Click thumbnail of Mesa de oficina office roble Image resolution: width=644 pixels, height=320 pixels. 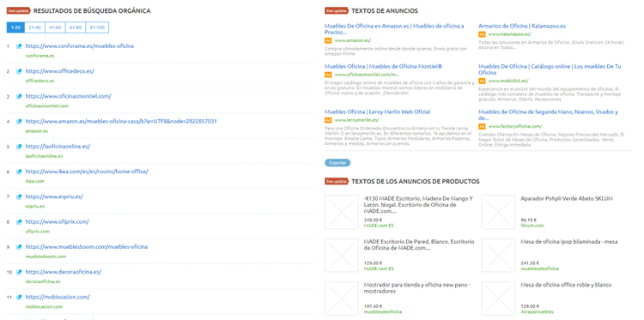[x=498, y=299]
